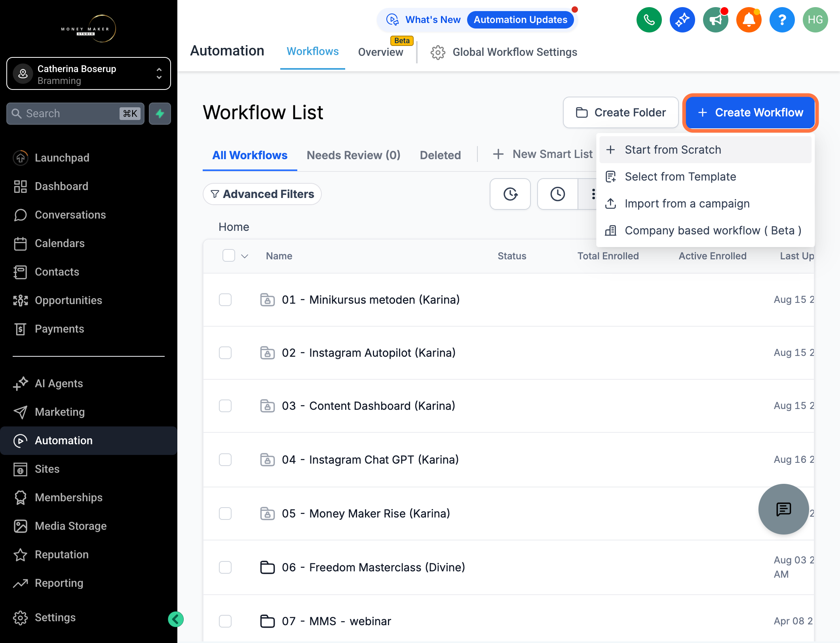Add a New Smart List
The height and width of the screenshot is (643, 840).
click(x=542, y=154)
